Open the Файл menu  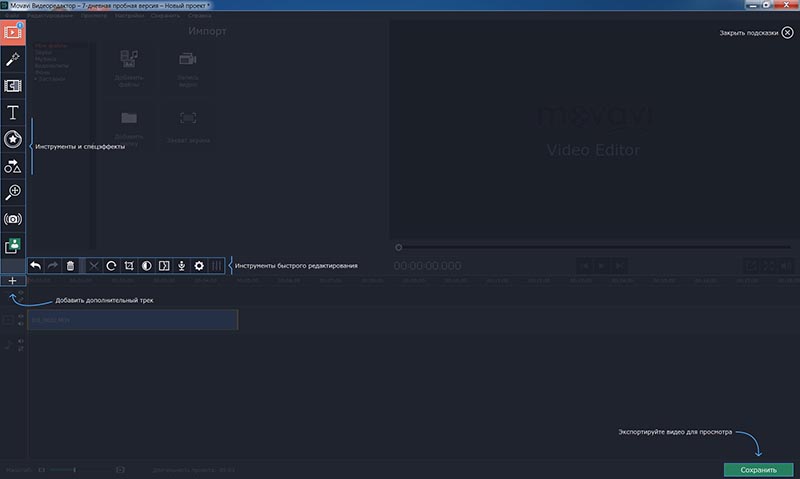pos(12,16)
